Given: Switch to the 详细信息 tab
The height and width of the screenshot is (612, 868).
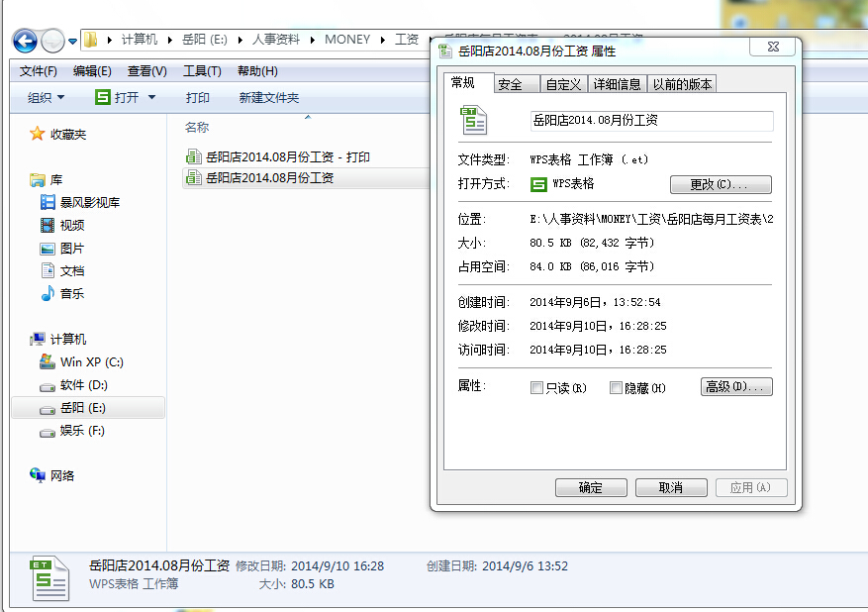Looking at the screenshot, I should click(x=617, y=84).
